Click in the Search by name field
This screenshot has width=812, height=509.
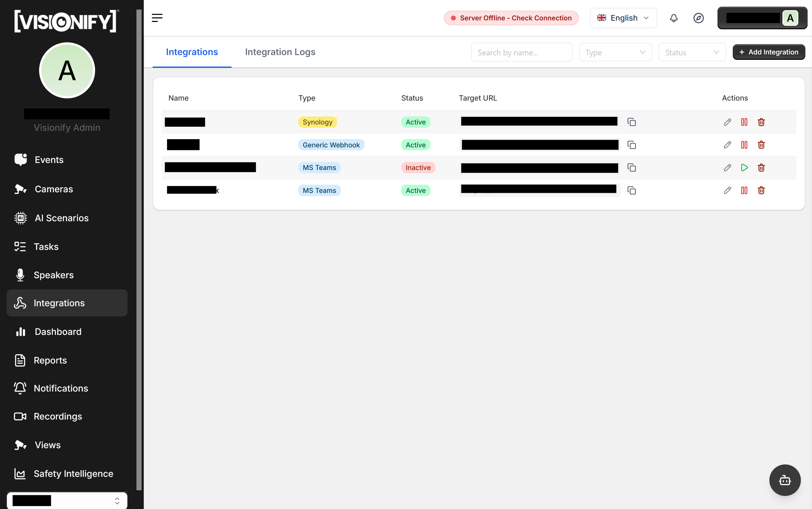[x=521, y=52]
